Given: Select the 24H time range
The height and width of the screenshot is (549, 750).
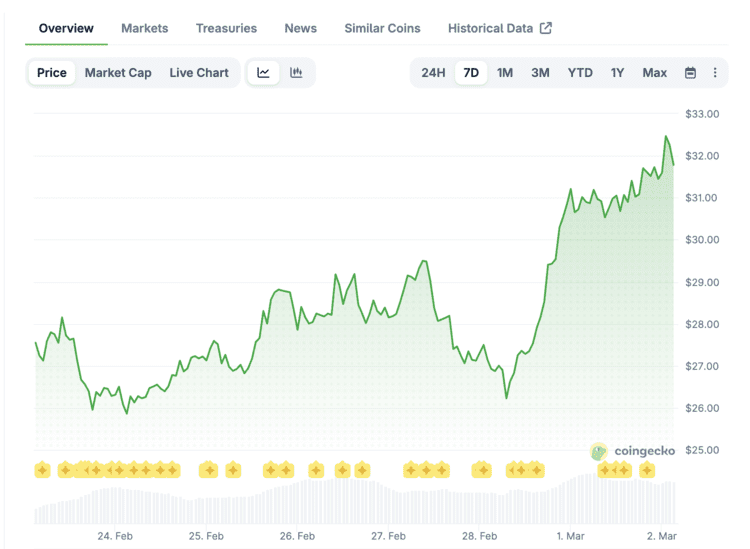Looking at the screenshot, I should (x=433, y=72).
